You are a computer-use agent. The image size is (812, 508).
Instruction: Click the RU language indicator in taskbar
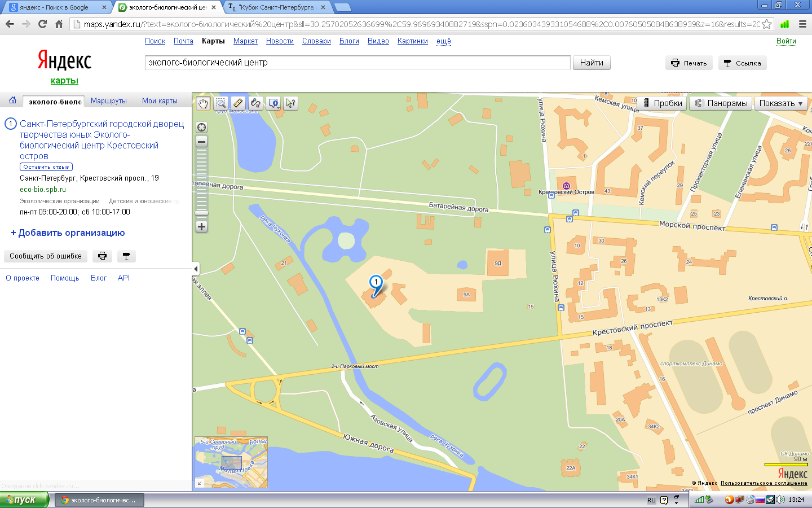pyautogui.click(x=651, y=500)
